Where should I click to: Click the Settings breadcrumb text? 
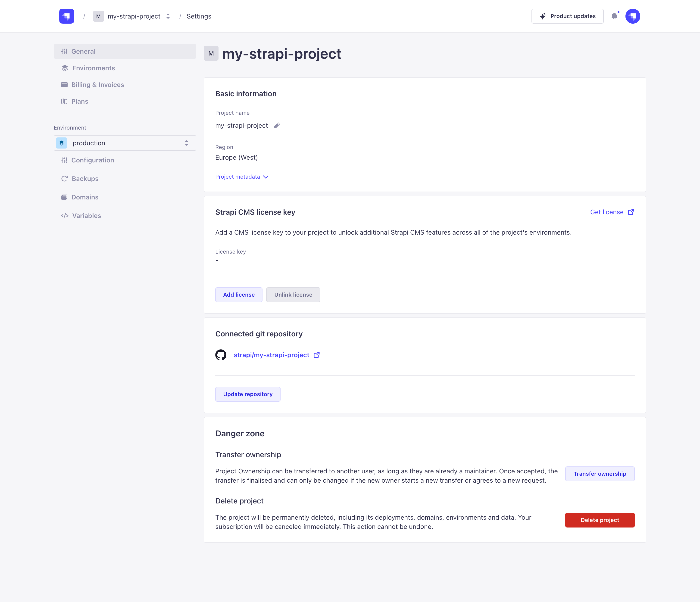pos(199,16)
